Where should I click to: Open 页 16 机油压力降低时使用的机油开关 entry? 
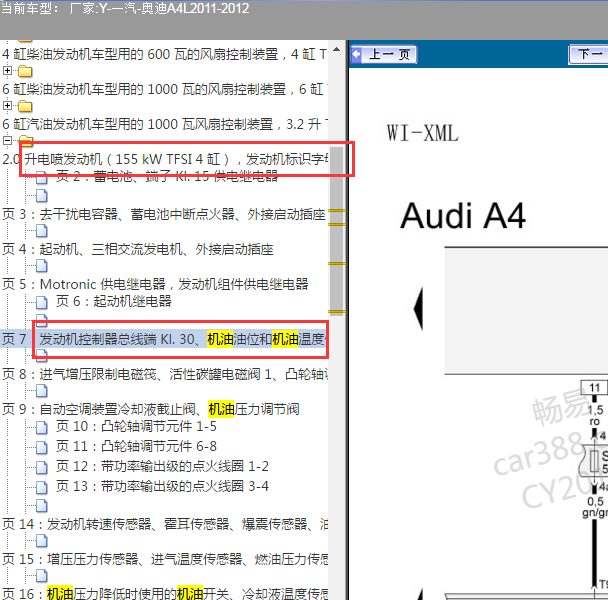pyautogui.click(x=165, y=593)
